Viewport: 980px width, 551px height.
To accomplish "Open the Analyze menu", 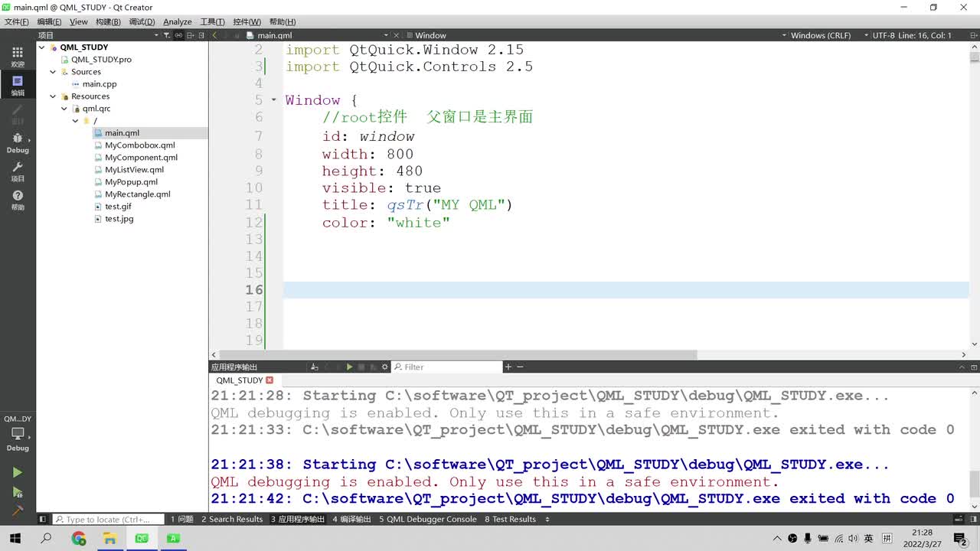I will click(x=178, y=22).
